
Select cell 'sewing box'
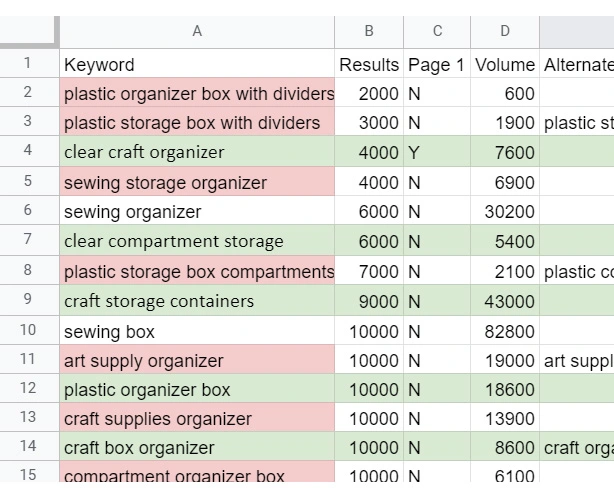197,331
